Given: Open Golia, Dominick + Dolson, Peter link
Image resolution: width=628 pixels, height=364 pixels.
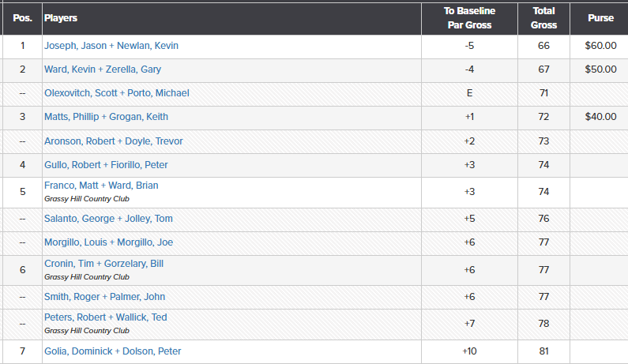Looking at the screenshot, I should (x=112, y=351).
